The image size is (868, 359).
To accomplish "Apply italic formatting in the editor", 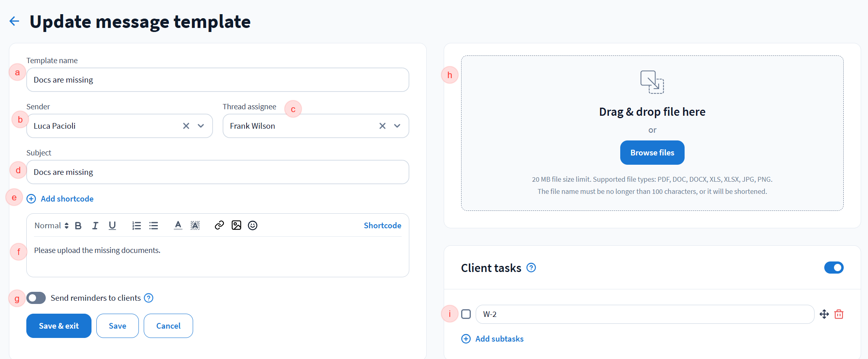I will coord(95,226).
